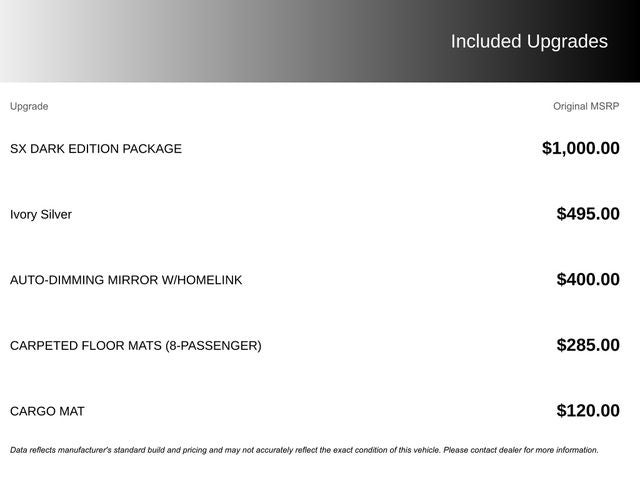The image size is (640, 480).
Task: Select the Ivory Silver upgrade name
Action: (x=41, y=214)
